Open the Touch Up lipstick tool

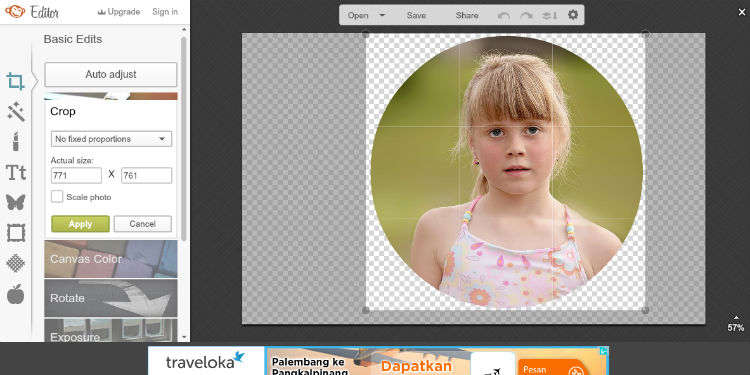tap(15, 142)
